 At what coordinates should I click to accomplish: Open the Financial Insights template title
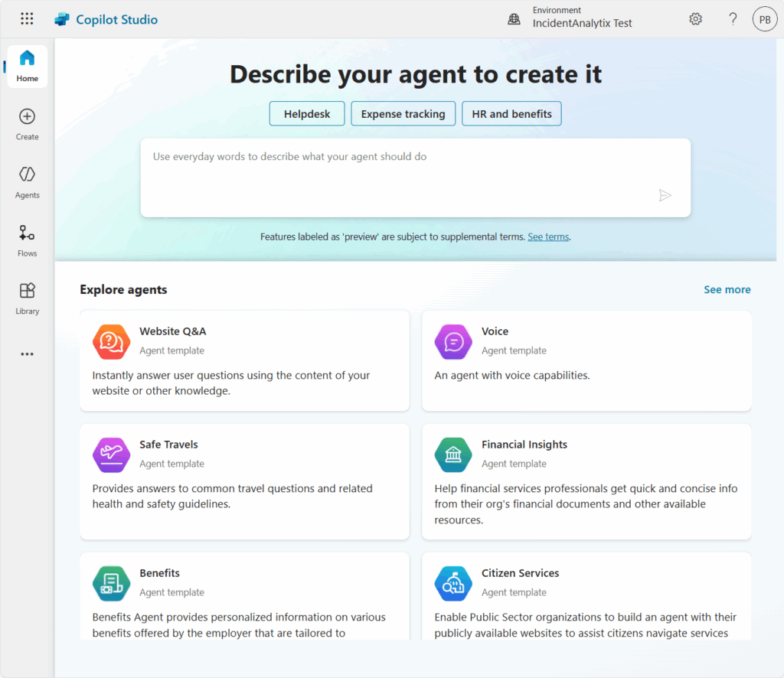point(524,445)
